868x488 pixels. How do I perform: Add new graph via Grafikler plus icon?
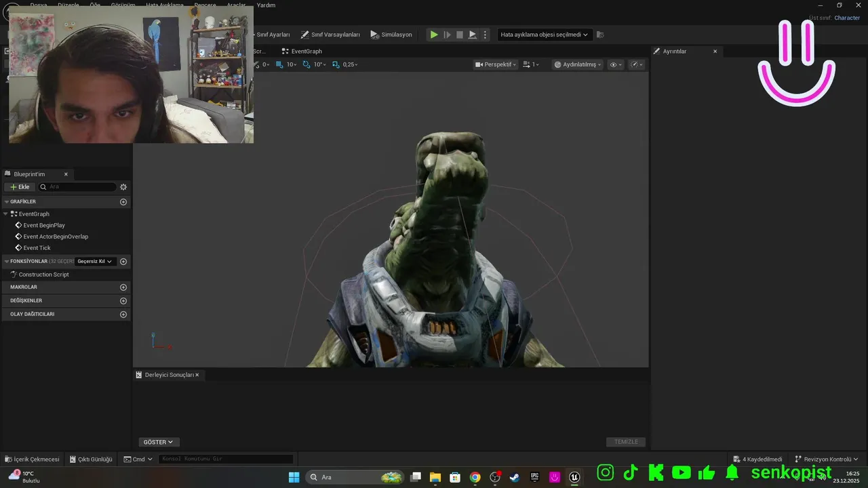123,202
